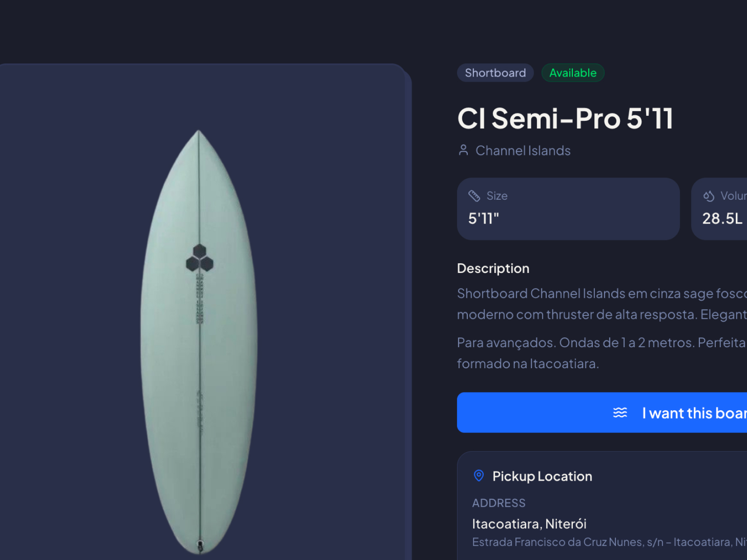The height and width of the screenshot is (560, 747).
Task: Open the Channel Islands shaper link
Action: 523,151
